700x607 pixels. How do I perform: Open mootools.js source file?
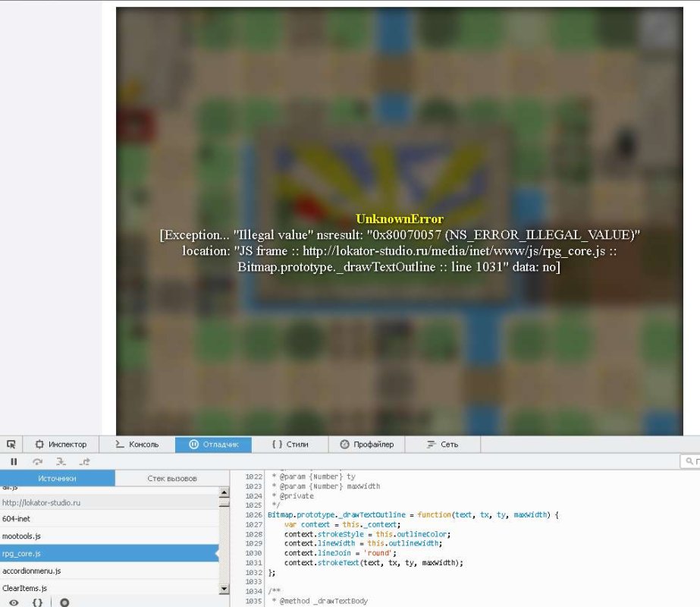(109, 536)
